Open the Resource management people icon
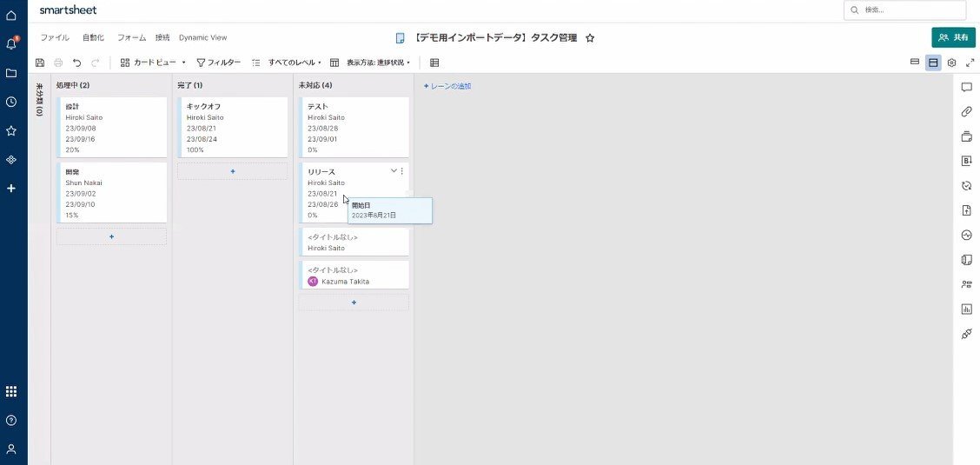Viewport: 980px width, 465px height. pos(967,284)
